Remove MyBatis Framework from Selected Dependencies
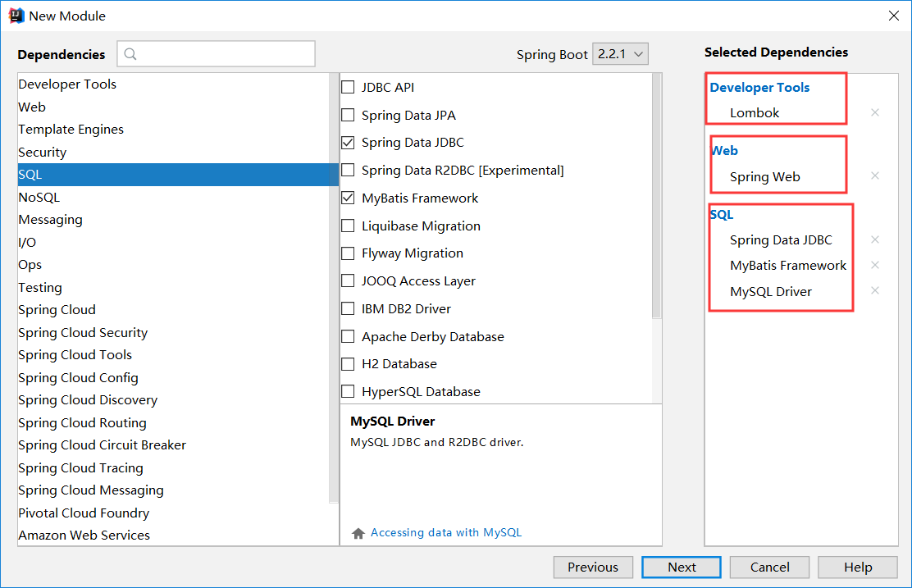 (874, 265)
